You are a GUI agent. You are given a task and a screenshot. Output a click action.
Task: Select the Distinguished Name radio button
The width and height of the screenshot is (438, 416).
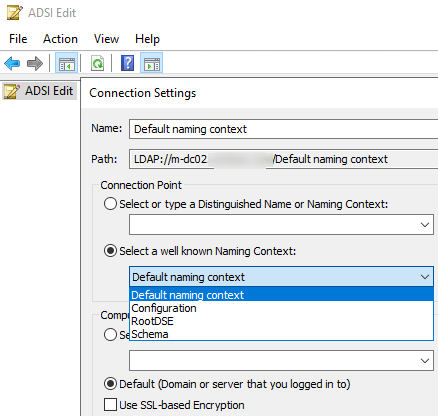pos(110,204)
